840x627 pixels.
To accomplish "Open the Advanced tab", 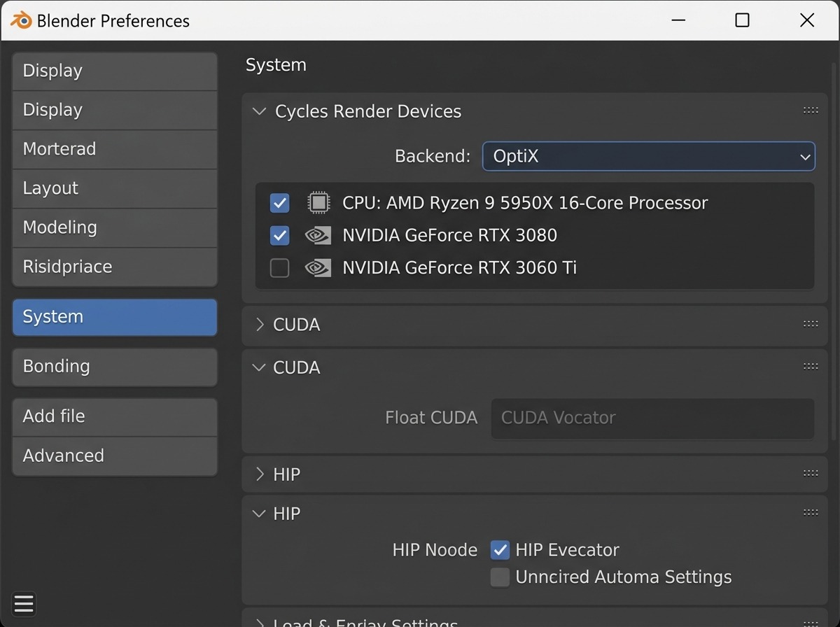I will coord(115,456).
